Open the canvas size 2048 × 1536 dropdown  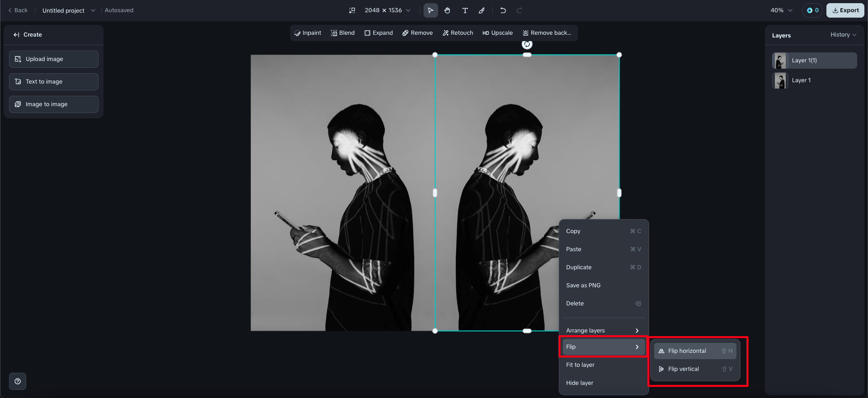point(387,10)
